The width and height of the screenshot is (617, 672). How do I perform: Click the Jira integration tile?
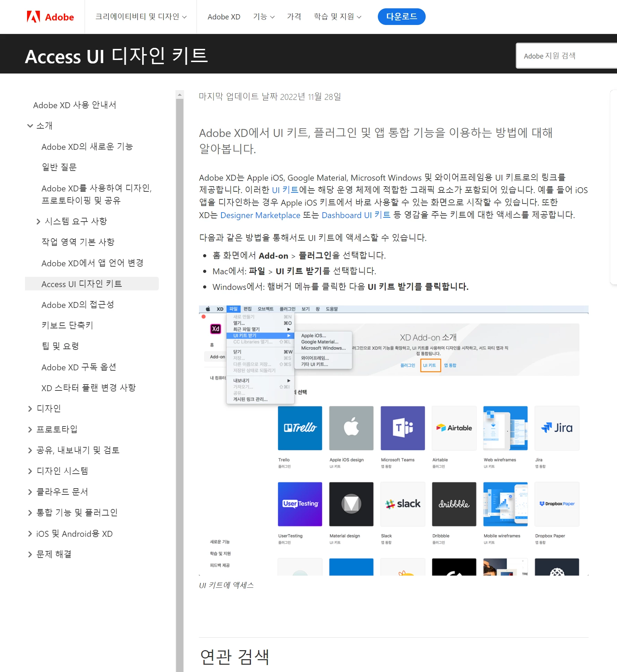click(557, 428)
